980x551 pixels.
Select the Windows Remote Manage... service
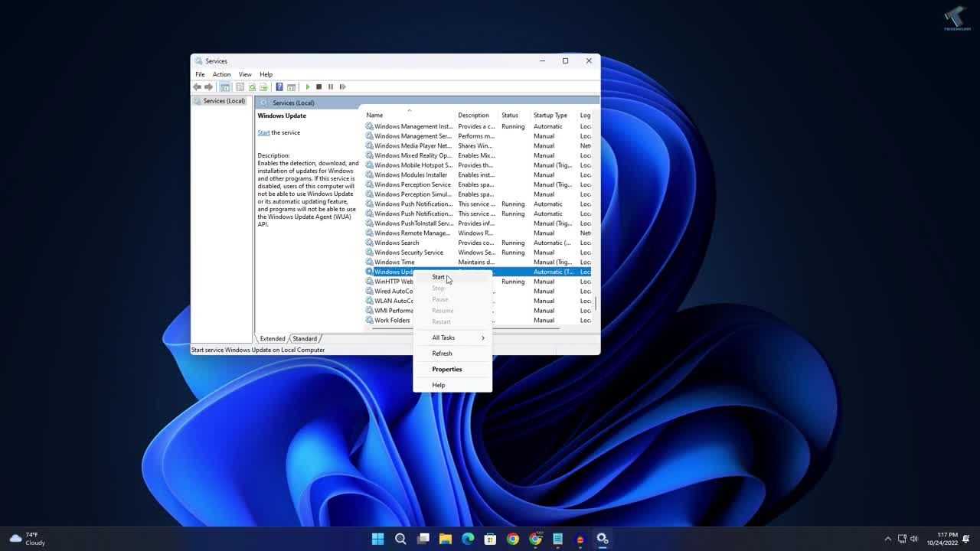point(479,233)
